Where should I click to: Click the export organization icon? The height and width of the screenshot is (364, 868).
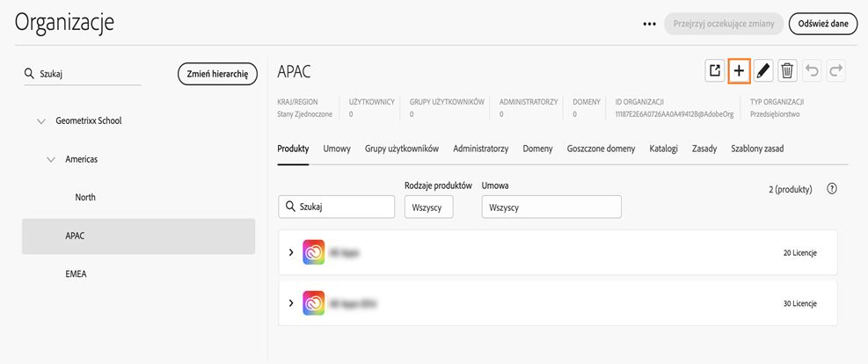click(715, 71)
